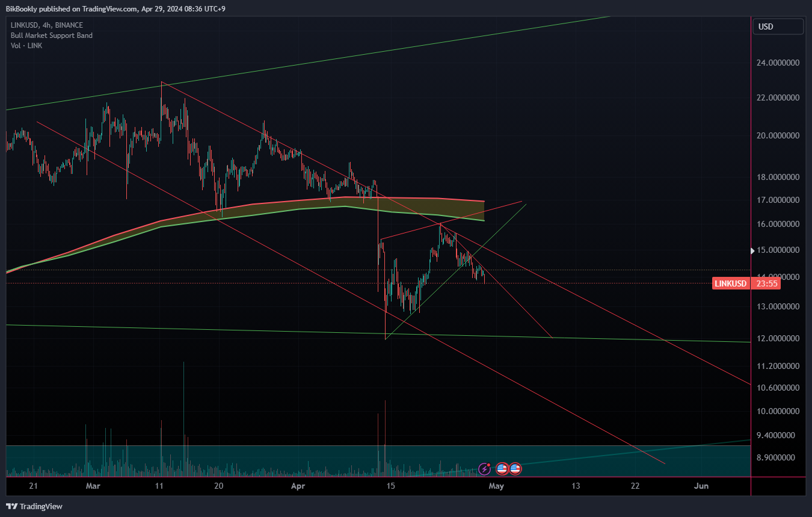Image resolution: width=812 pixels, height=517 pixels.
Task: Click the 22.0000000 price axis label
Action: pyautogui.click(x=777, y=98)
